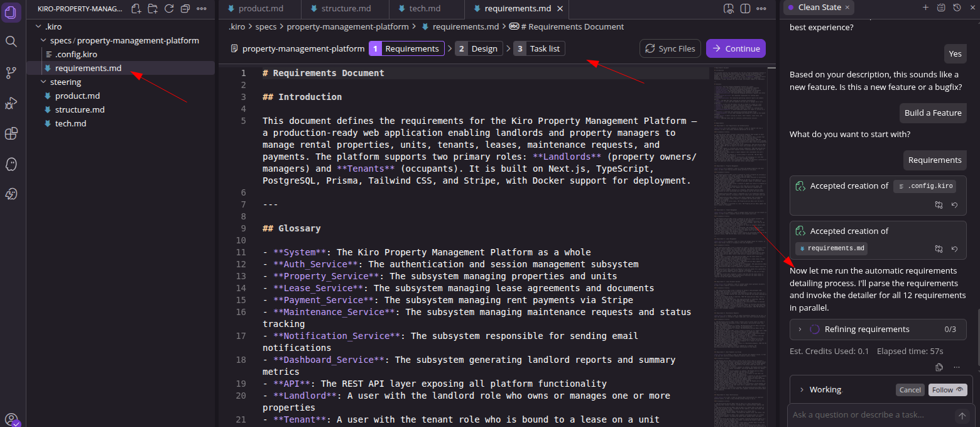View changes for .config.kiro creation

939,205
